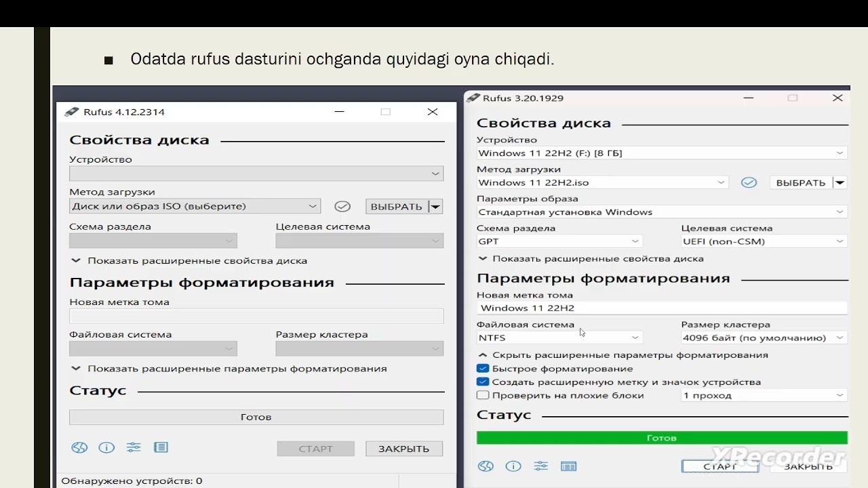The width and height of the screenshot is (868, 488).
Task: Show the log icon in Rufus 4.12 window
Action: [161, 447]
